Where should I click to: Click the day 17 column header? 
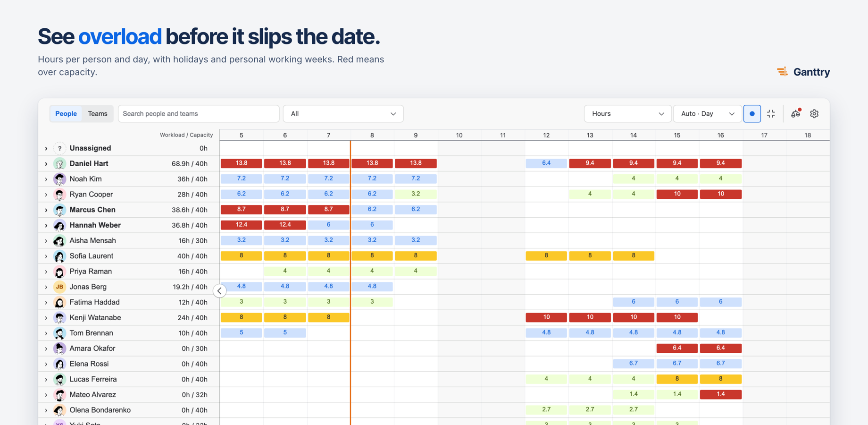pyautogui.click(x=764, y=135)
